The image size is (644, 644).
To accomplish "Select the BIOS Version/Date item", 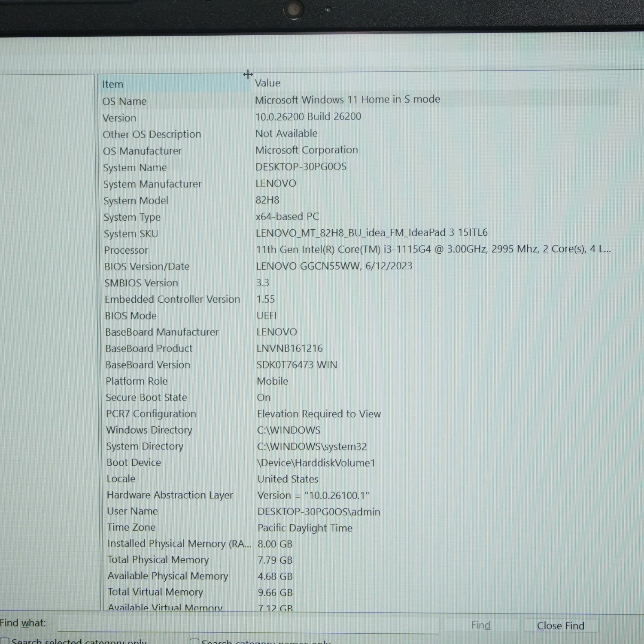I will 147,267.
